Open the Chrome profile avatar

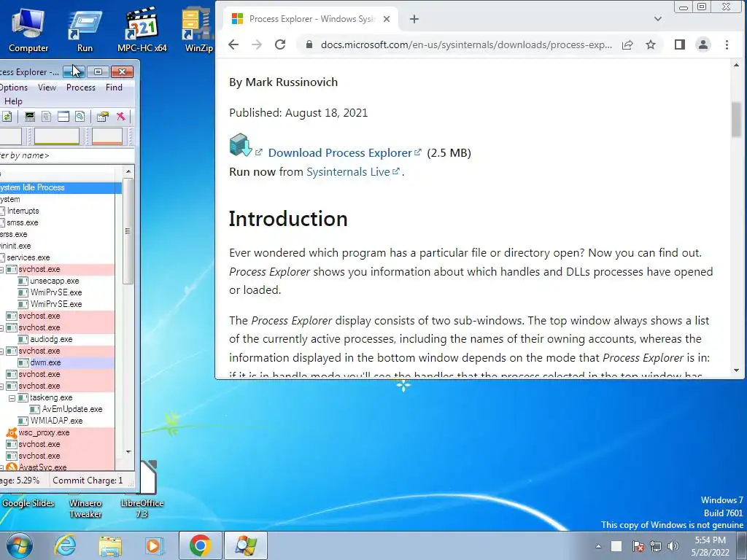[x=703, y=44]
